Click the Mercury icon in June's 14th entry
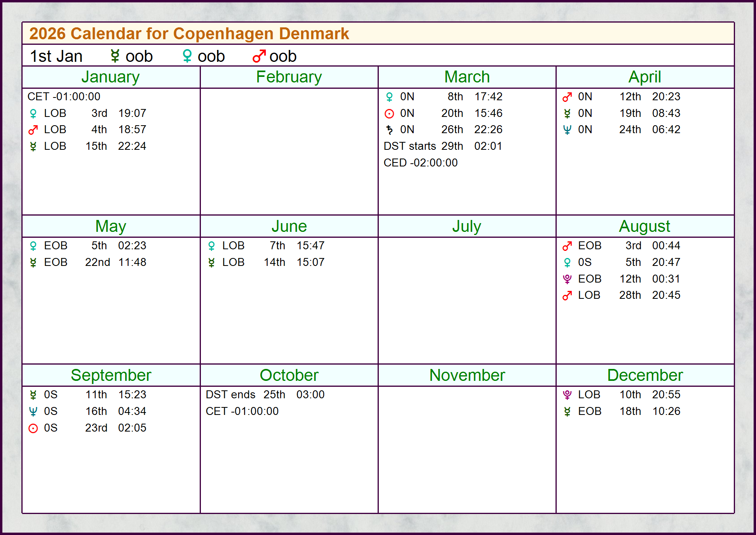This screenshot has width=756, height=535. coord(211,263)
